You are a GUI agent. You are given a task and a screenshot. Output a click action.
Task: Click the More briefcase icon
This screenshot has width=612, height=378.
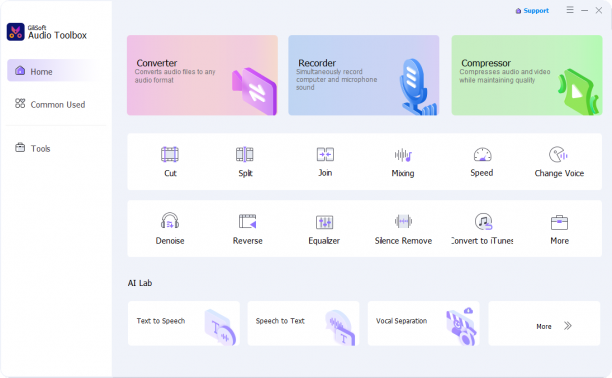coord(559,223)
